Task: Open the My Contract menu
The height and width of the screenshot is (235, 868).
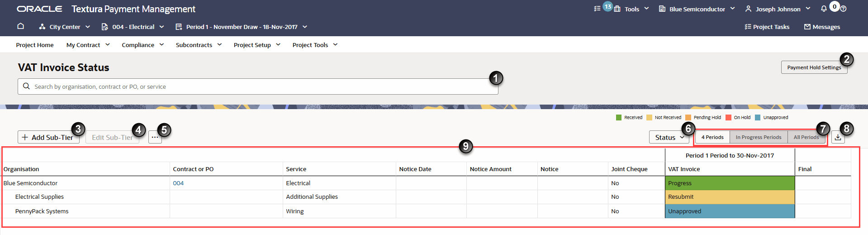Action: [88, 45]
